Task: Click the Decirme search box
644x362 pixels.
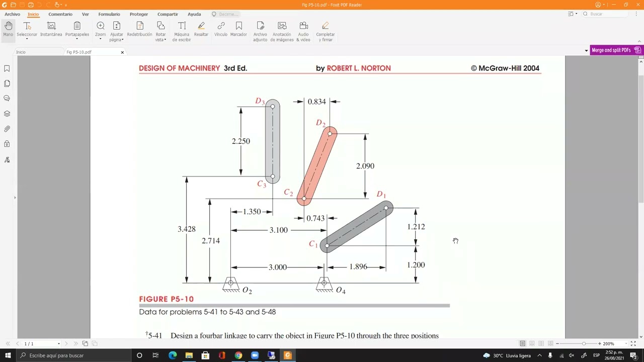Action: (225, 14)
